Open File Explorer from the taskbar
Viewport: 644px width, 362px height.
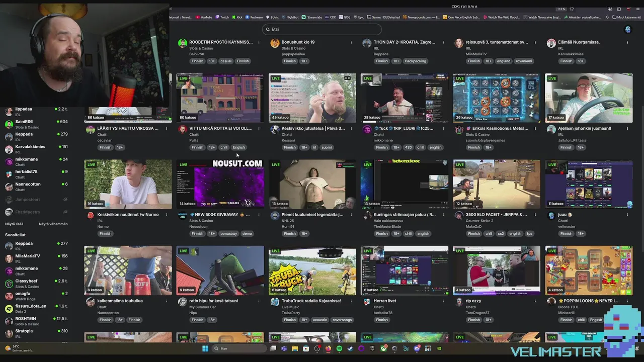tap(295, 348)
